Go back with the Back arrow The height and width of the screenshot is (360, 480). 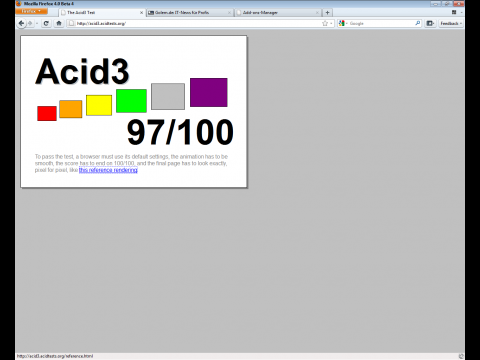(x=21, y=23)
